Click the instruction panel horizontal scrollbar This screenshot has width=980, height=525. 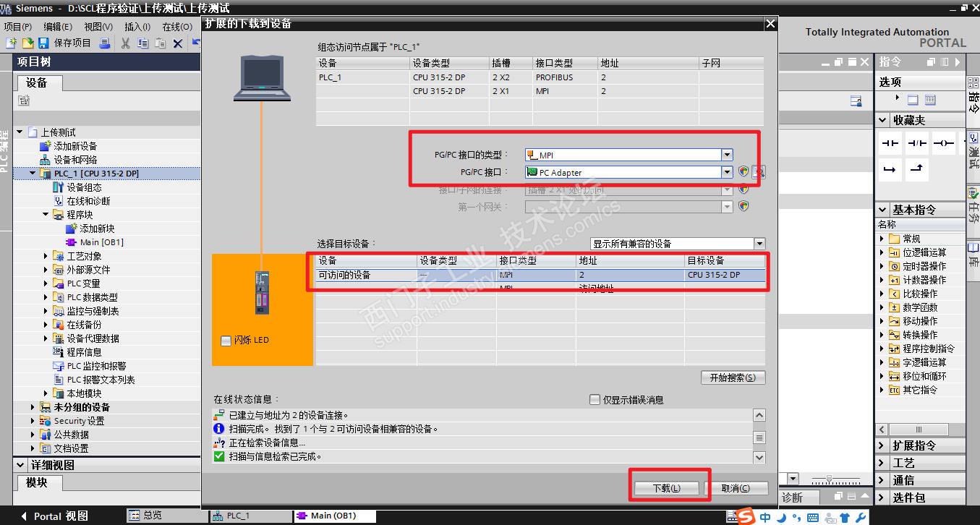(919, 430)
